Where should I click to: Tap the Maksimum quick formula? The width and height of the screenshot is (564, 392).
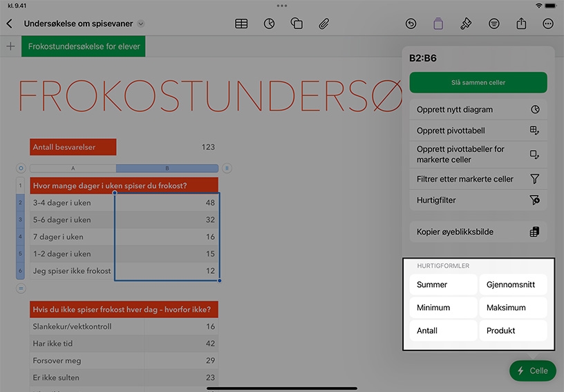(x=513, y=308)
